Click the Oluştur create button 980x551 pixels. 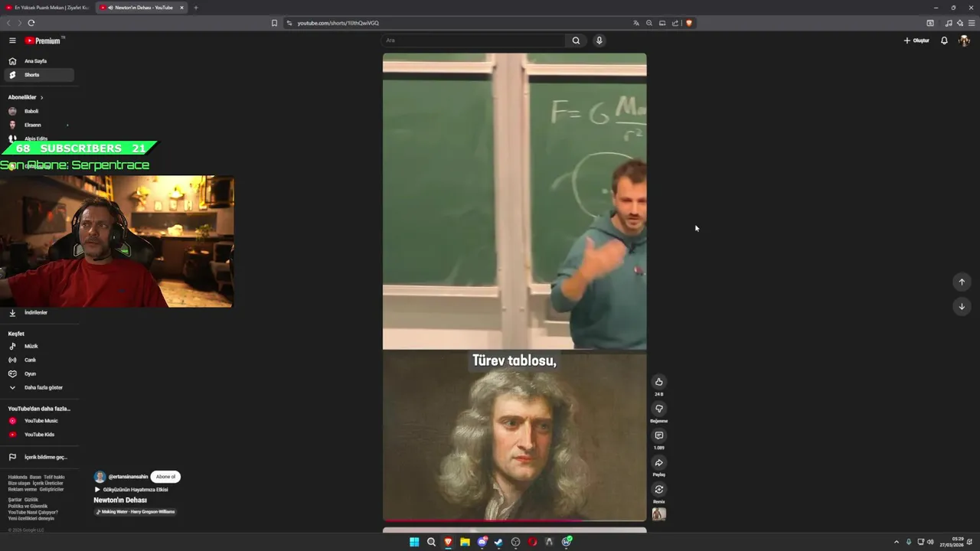916,41
